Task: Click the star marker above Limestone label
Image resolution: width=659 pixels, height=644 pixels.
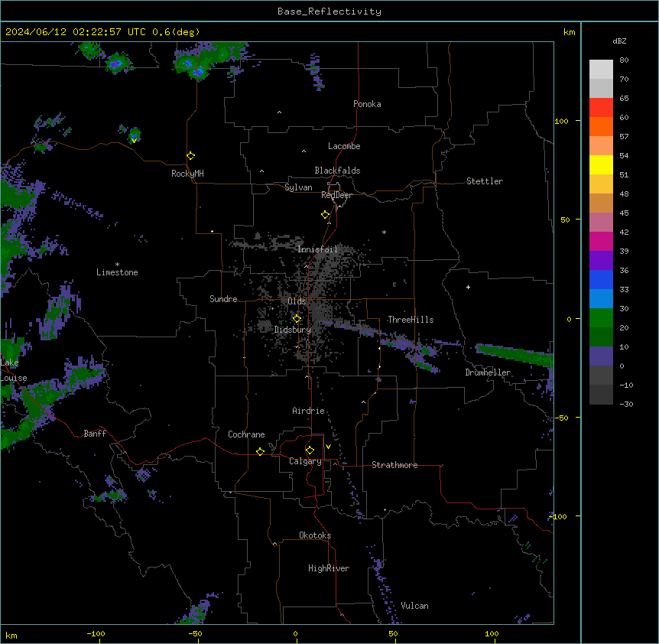Action: pos(117,265)
